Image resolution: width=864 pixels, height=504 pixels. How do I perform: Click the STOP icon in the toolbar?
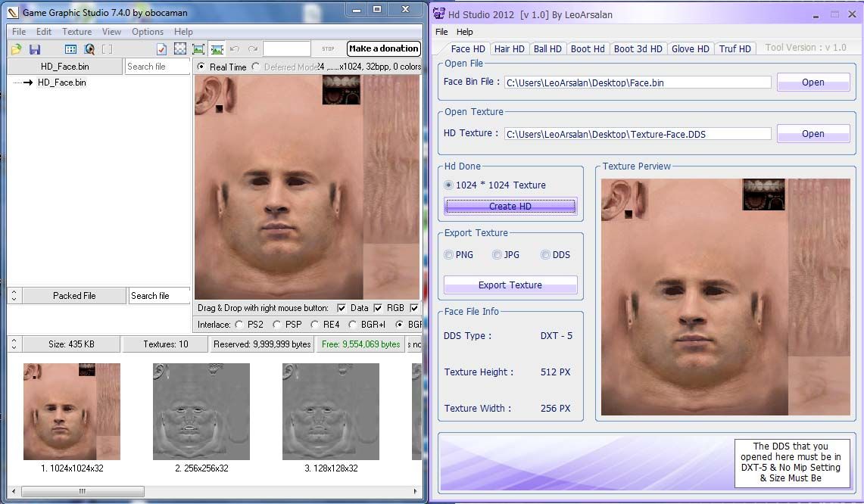[328, 49]
